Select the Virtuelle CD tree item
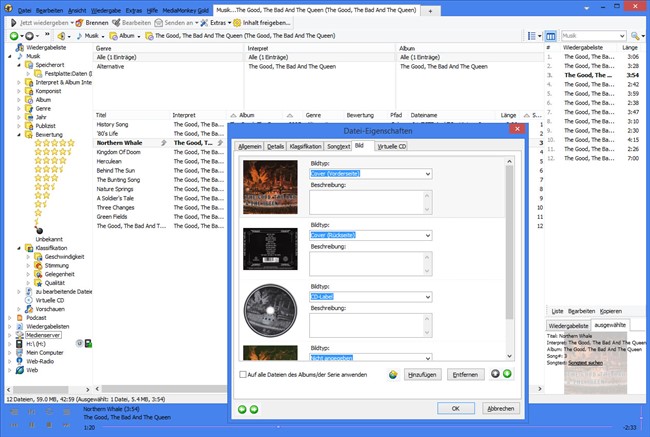Image resolution: width=650 pixels, height=437 pixels. (x=50, y=300)
